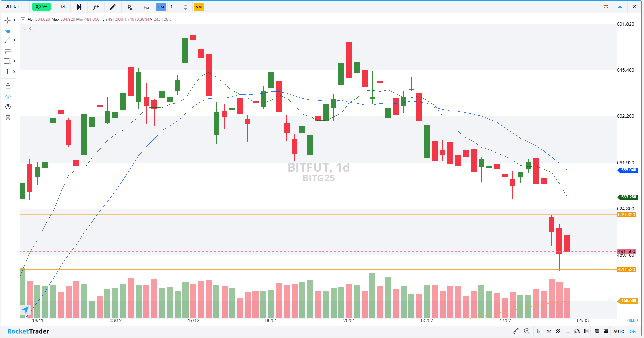Delete drawings with the trash icon
The image size is (644, 338).
coord(8,117)
